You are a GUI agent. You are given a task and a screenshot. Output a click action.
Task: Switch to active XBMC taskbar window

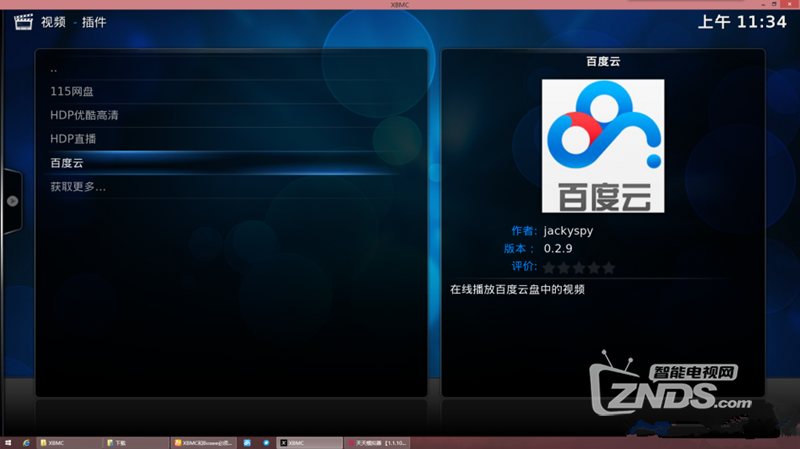310,443
